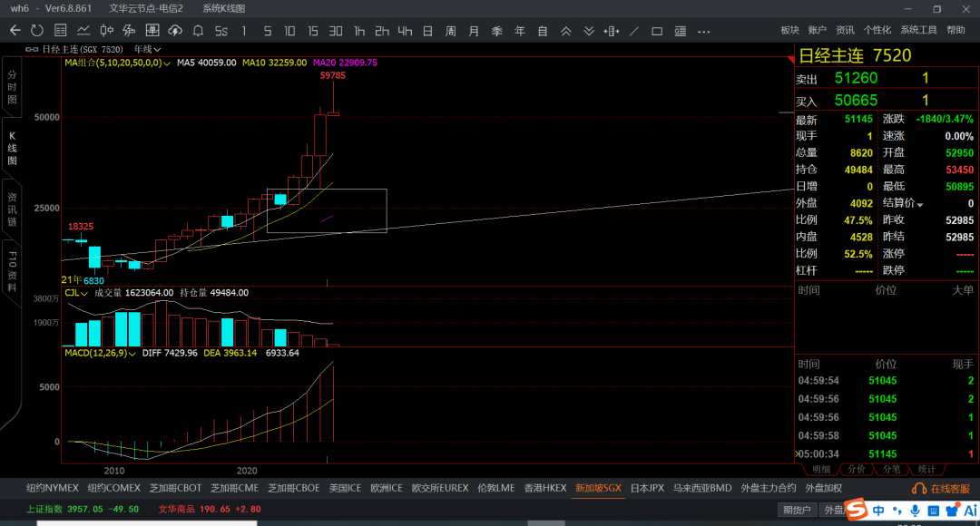This screenshot has height=526, width=980.
Task: Expand the 结算价 dropdown arrow
Action: pos(920,205)
